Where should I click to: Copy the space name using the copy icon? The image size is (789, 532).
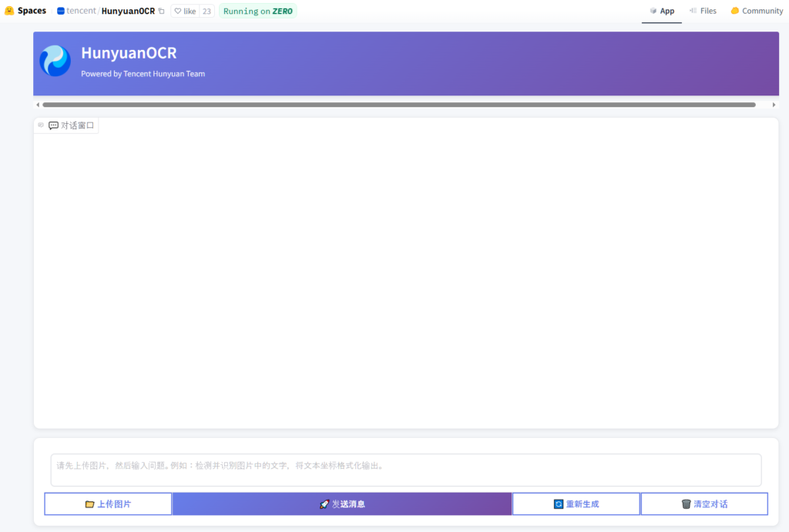161,11
